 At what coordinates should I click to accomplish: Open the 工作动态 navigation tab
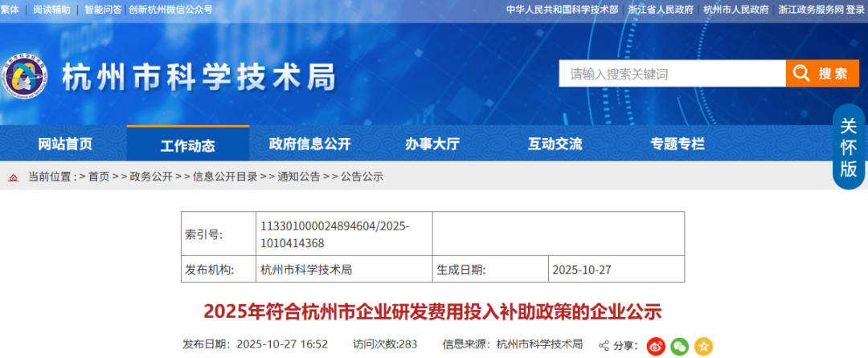pyautogui.click(x=187, y=145)
